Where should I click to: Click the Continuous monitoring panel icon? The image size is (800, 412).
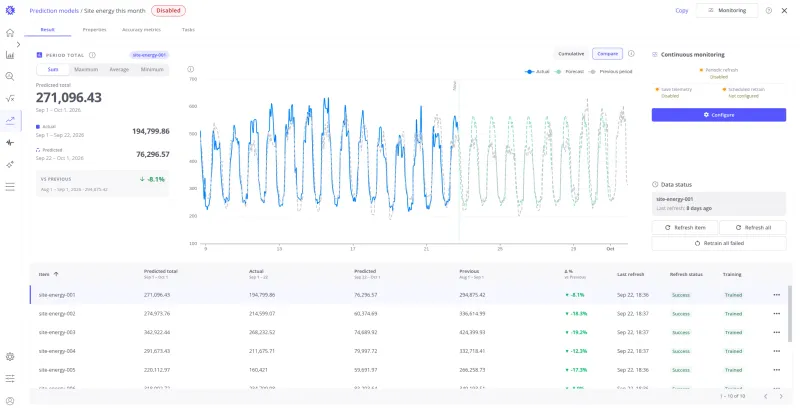coord(655,55)
